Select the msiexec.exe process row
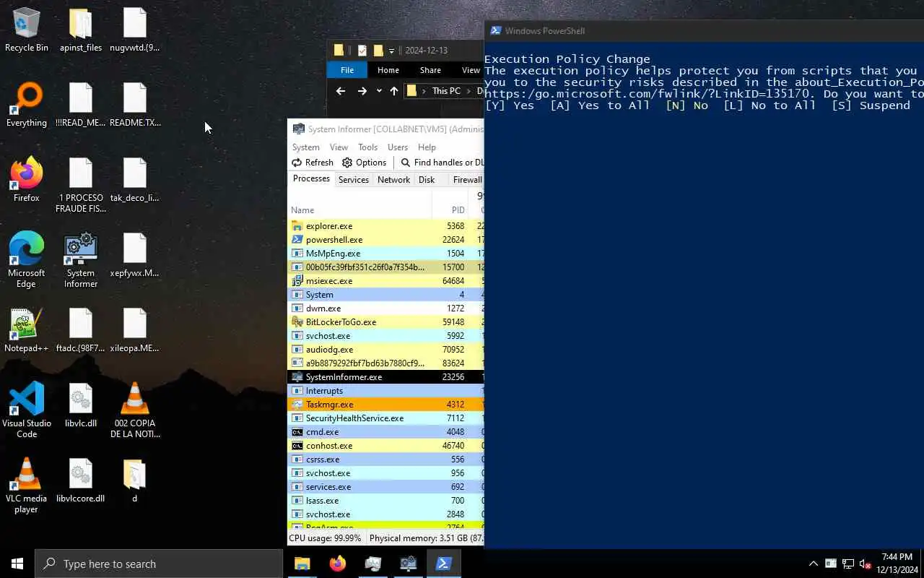 (385, 281)
